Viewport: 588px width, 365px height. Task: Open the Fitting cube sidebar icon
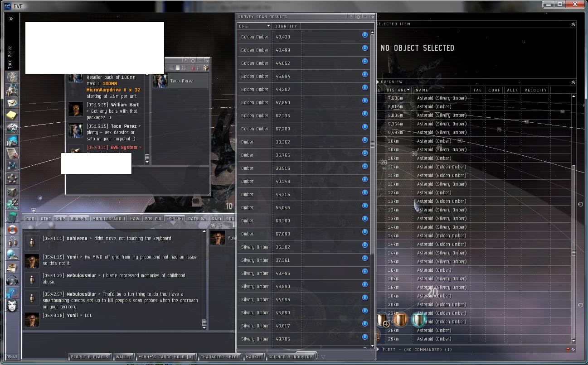point(12,192)
